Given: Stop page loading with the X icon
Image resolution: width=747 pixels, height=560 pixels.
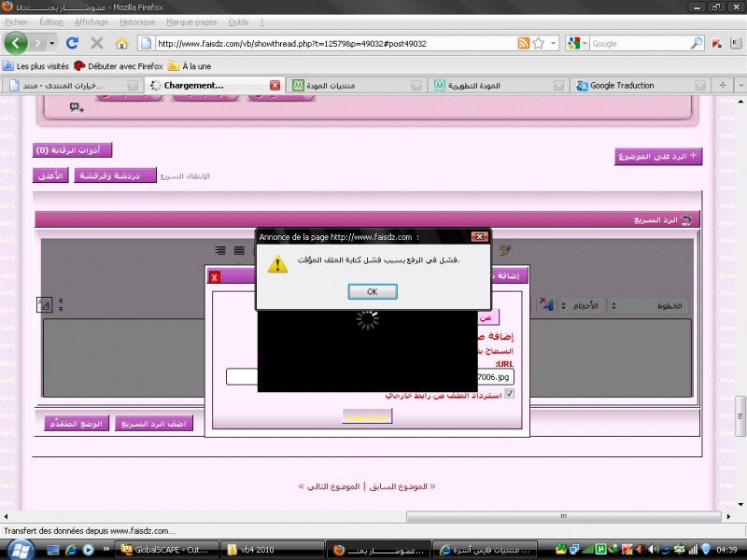Looking at the screenshot, I should tap(96, 43).
